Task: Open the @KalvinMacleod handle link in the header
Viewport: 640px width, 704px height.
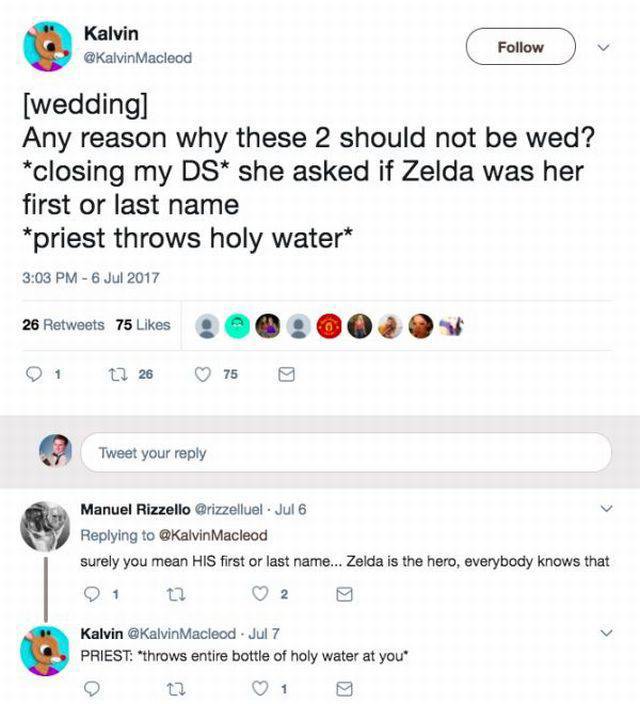Action: (x=138, y=57)
